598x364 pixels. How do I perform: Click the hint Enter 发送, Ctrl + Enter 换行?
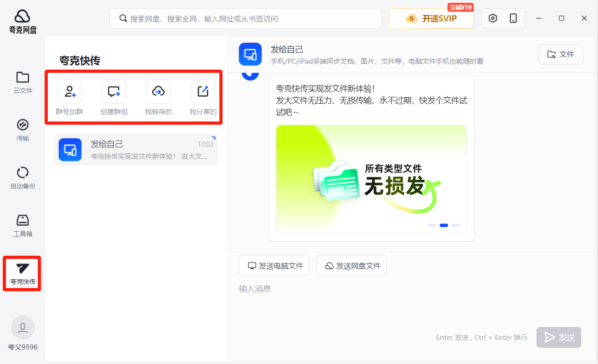pyautogui.click(x=481, y=337)
